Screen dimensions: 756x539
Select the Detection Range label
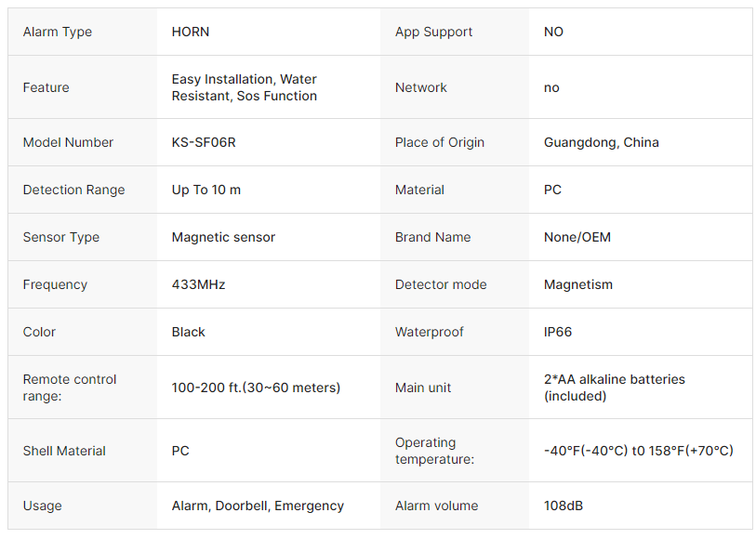73,190
